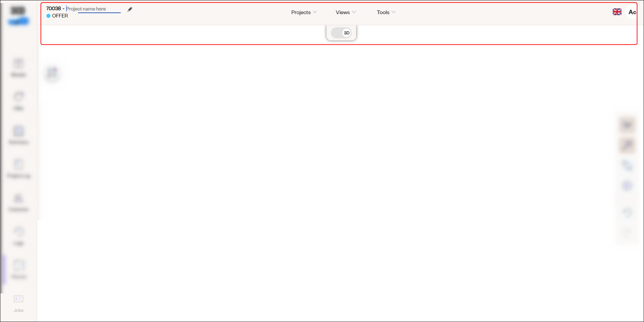Image resolution: width=644 pixels, height=322 pixels.
Task: Expand the Projects dropdown menu
Action: click(x=304, y=12)
